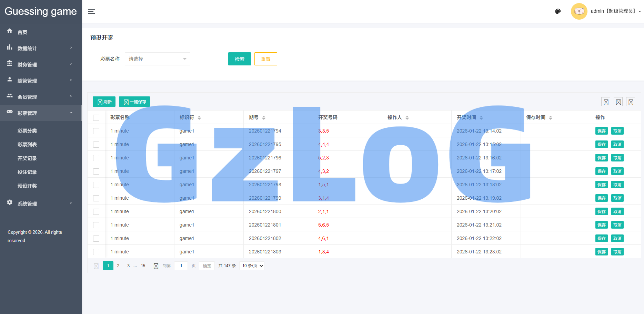Click the 首页 home icon in sidebar

click(x=10, y=31)
